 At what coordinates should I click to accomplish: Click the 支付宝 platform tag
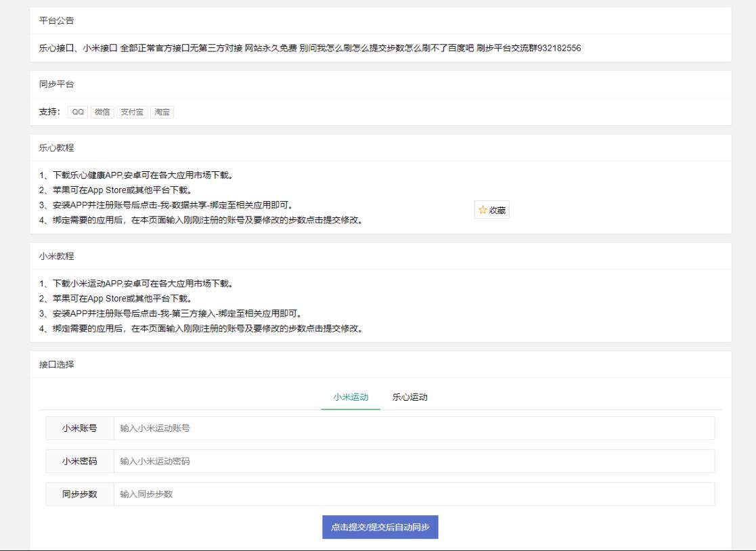pyautogui.click(x=132, y=112)
